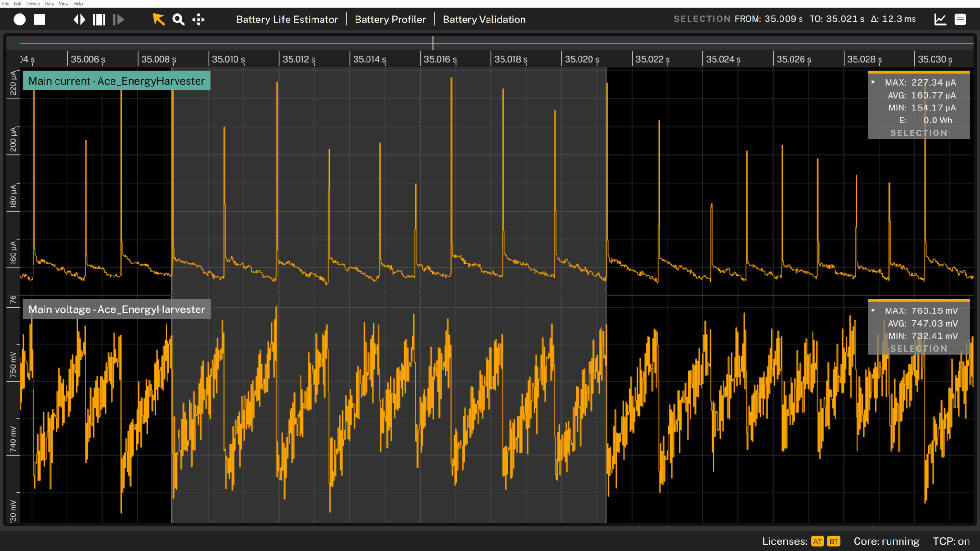Expand the Main voltage statistics panel

click(x=873, y=310)
